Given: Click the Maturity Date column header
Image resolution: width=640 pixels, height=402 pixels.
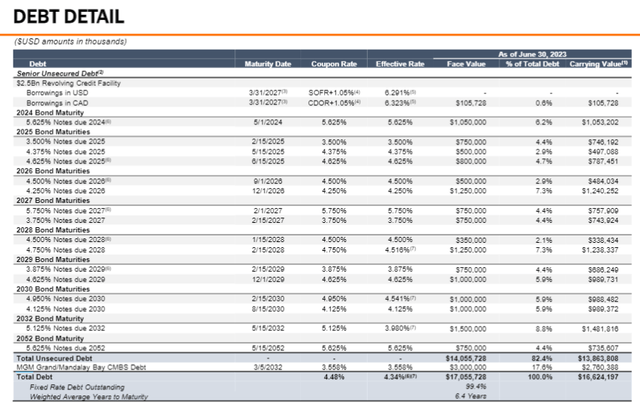Looking at the screenshot, I should 268,64.
